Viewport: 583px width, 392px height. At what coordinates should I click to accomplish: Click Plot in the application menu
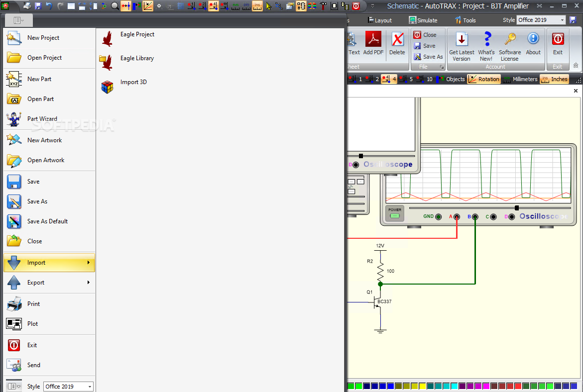point(49,324)
